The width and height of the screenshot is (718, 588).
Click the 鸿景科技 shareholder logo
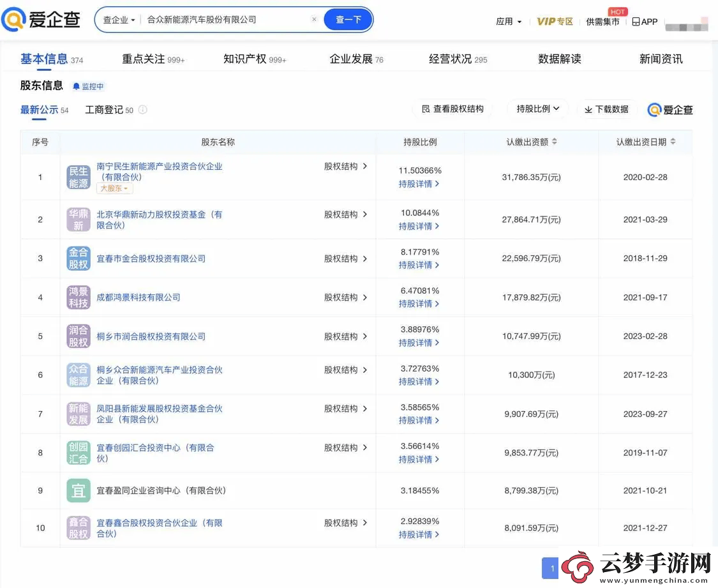click(79, 298)
